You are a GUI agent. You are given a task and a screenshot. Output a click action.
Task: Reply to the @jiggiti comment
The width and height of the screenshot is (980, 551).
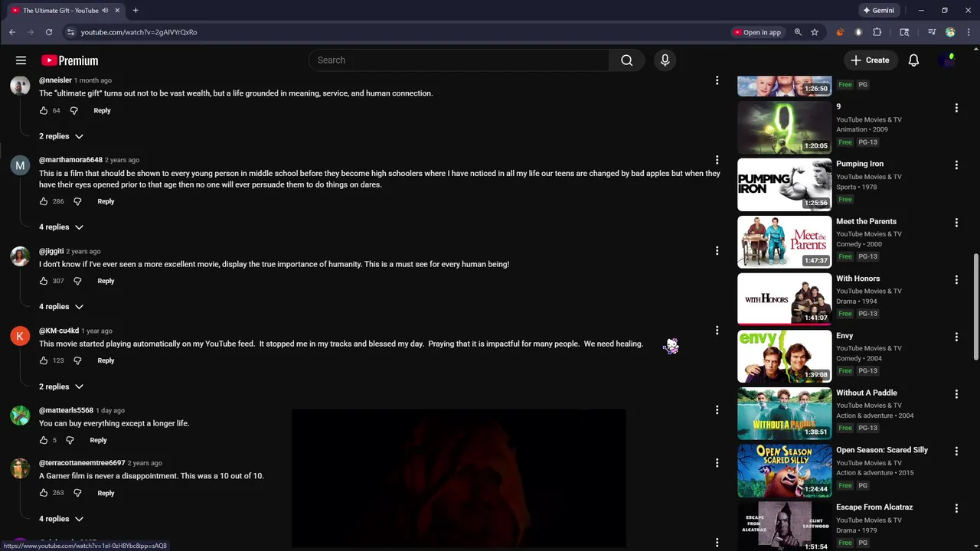[106, 281]
